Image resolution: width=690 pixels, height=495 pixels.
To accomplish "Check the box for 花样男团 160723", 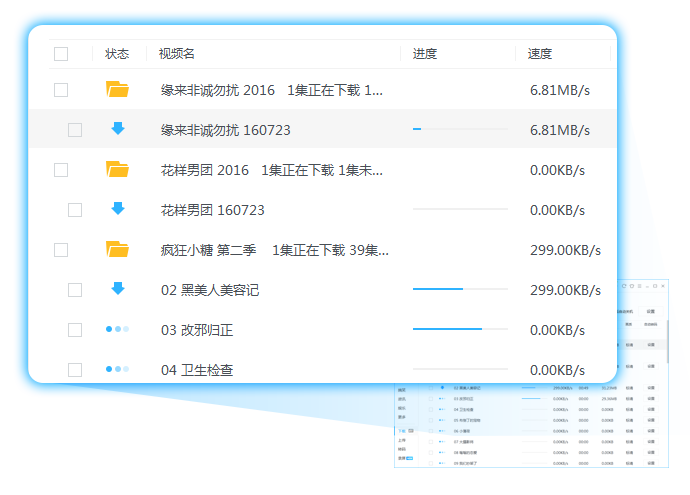I will click(75, 210).
